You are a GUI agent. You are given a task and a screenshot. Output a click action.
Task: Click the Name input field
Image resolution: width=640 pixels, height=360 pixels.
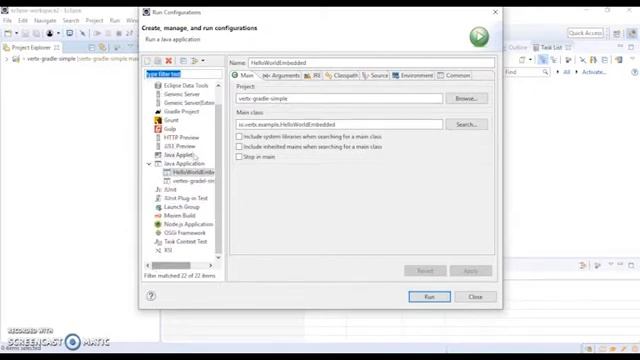click(371, 63)
